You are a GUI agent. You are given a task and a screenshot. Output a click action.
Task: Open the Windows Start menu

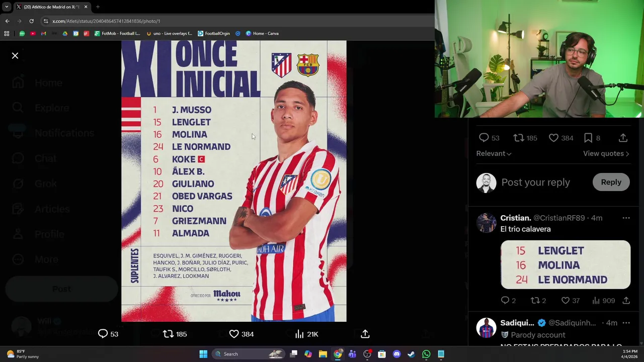[x=203, y=354]
